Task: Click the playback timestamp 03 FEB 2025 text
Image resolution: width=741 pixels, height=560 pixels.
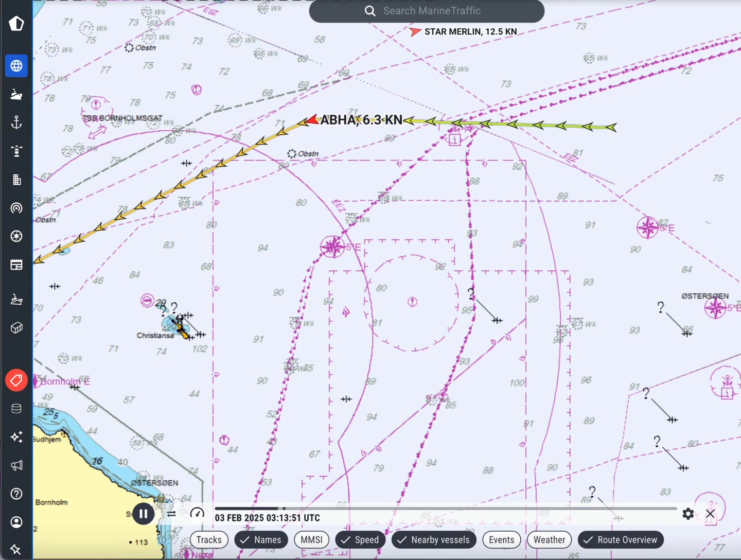Action: (x=268, y=518)
